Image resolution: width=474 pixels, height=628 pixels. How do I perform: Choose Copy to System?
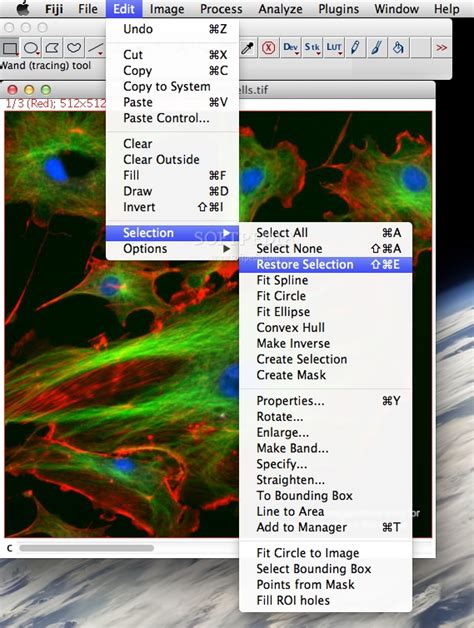tap(173, 87)
